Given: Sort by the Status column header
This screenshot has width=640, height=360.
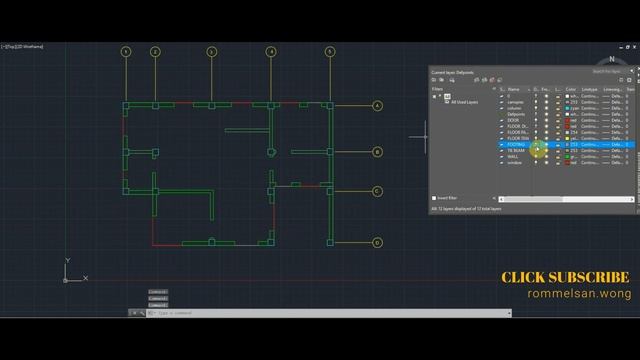Looking at the screenshot, I should coord(502,89).
